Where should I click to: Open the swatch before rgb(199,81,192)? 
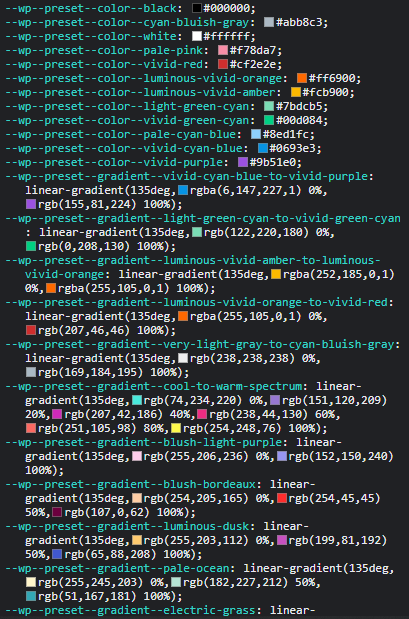coord(282,540)
